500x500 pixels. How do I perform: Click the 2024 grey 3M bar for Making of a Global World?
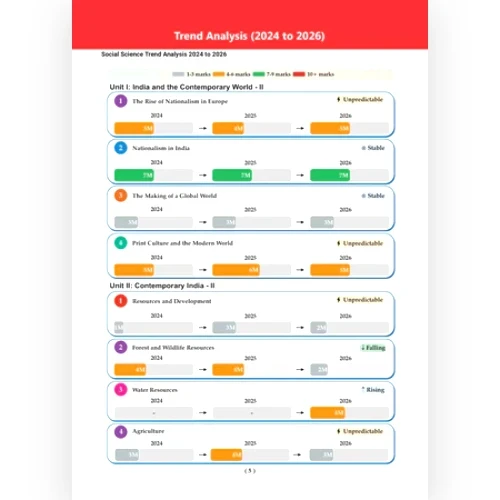point(126,222)
